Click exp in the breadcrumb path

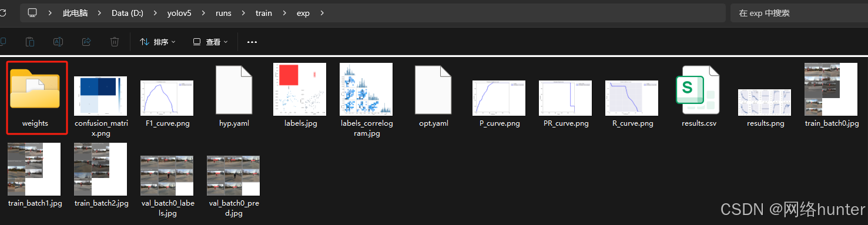click(303, 13)
